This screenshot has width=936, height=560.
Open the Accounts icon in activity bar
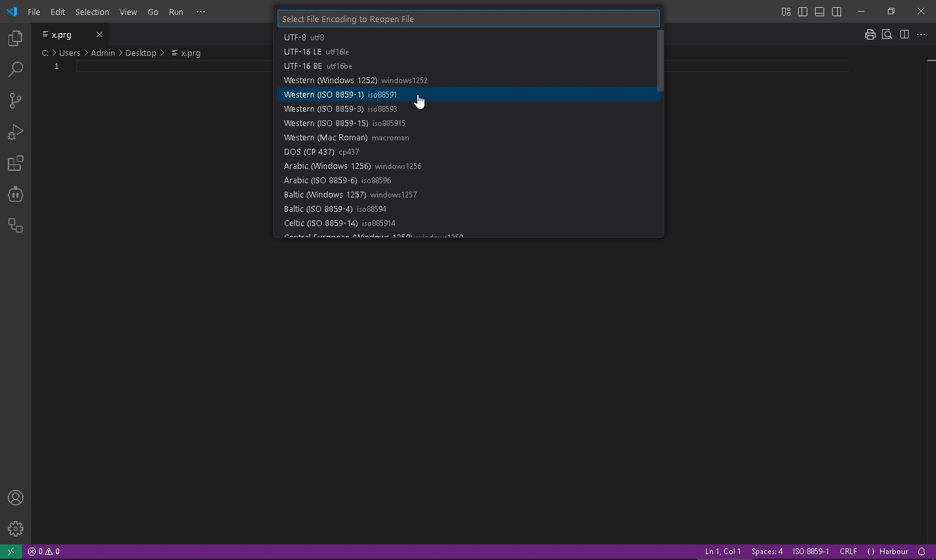(16, 498)
